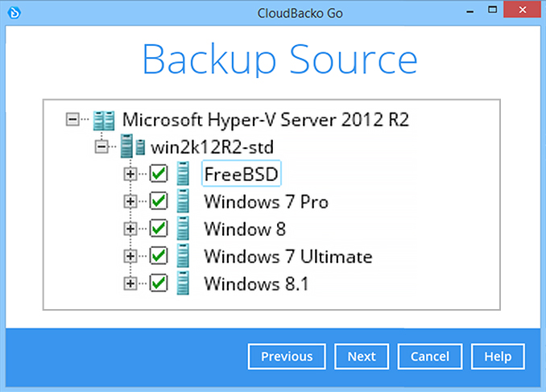Click the Windows 7 Ultimate VM icon
Image resolution: width=546 pixels, height=392 pixels.
click(183, 256)
